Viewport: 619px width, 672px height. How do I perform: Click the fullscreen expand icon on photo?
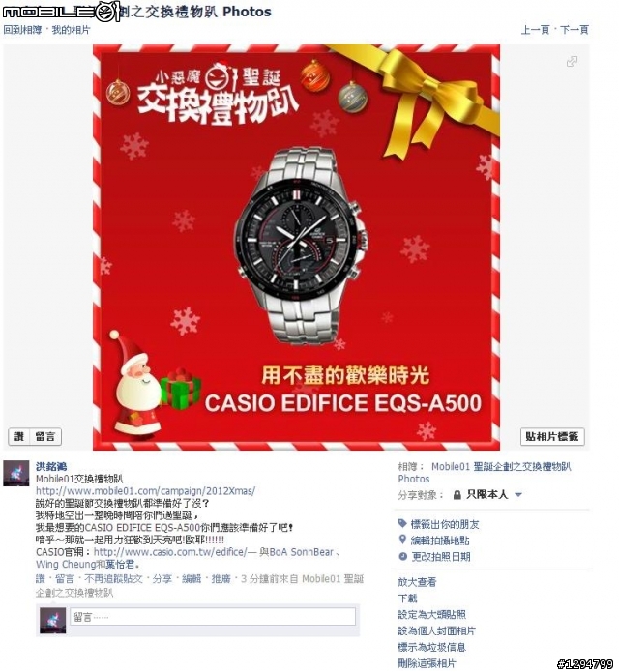coord(572,61)
